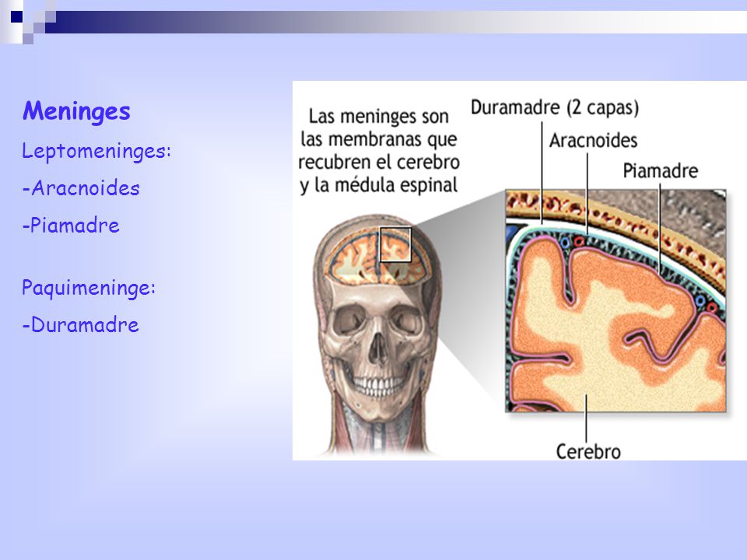Click the 'Aracnoides' diagram label
The image size is (747, 560).
click(x=593, y=141)
